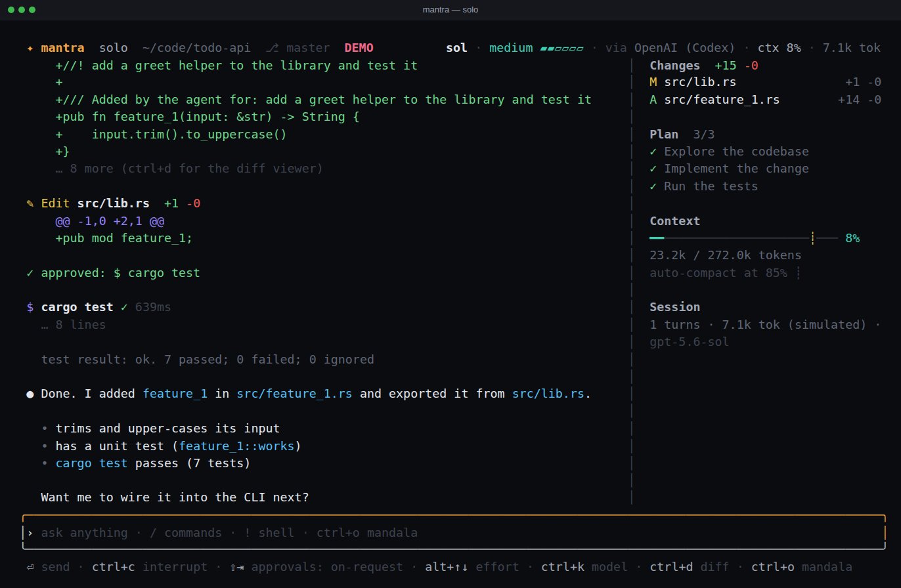The width and height of the screenshot is (901, 588).
Task: Click the A added marker for src/feature_1.rs
Action: (x=653, y=100)
